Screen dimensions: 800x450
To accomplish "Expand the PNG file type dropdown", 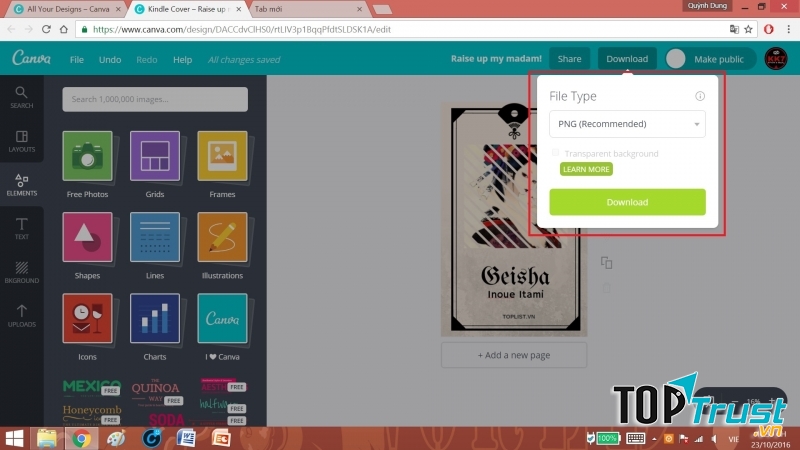I will [627, 124].
